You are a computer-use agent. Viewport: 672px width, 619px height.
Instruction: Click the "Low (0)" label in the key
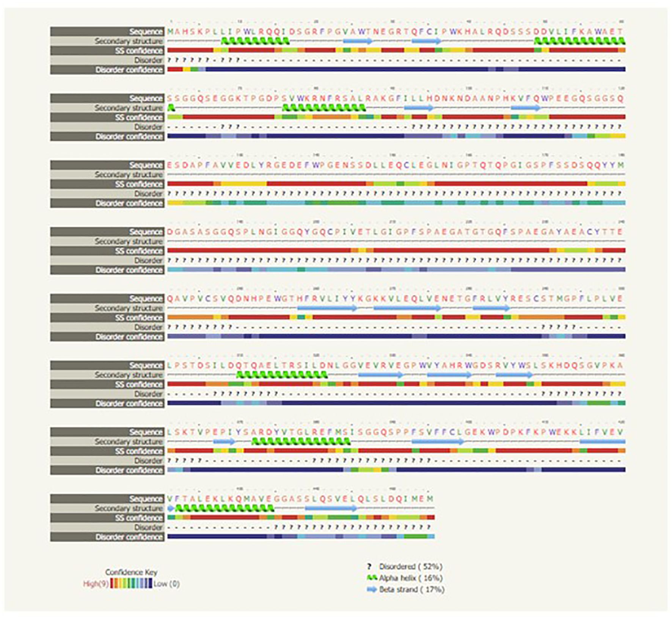tap(166, 584)
